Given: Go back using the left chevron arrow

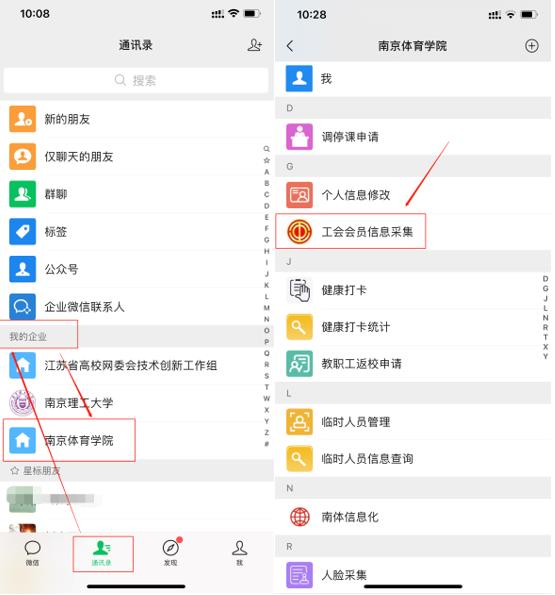Looking at the screenshot, I should pyautogui.click(x=290, y=46).
